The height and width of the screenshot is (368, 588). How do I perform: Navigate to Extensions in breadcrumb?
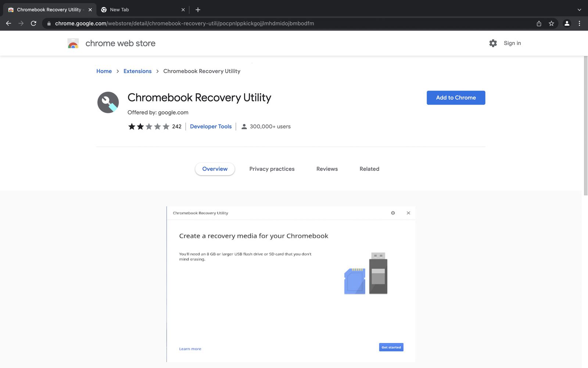click(x=137, y=71)
